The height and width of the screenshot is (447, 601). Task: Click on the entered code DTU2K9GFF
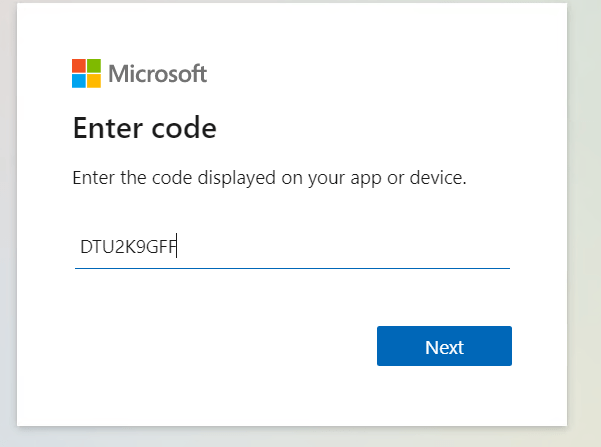pyautogui.click(x=128, y=247)
